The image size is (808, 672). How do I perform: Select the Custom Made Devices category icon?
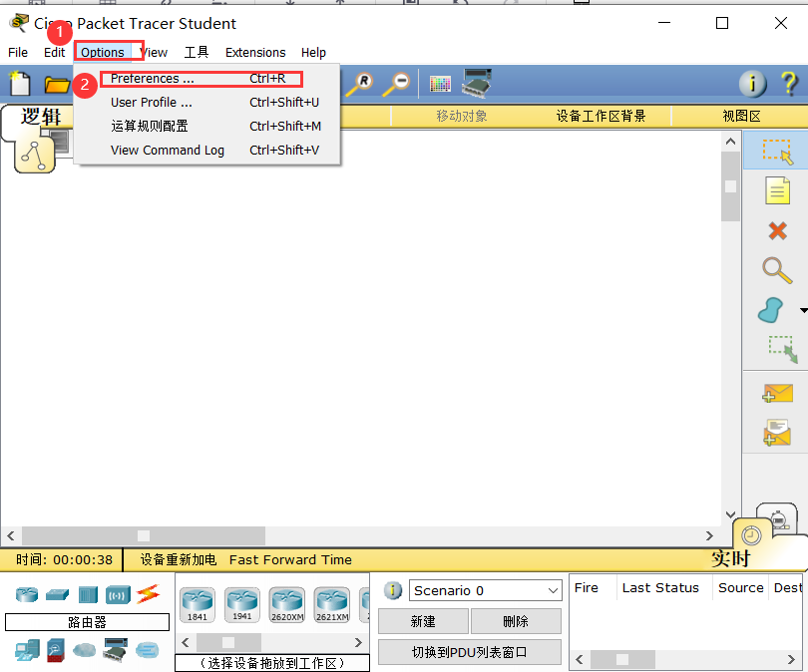(116, 650)
